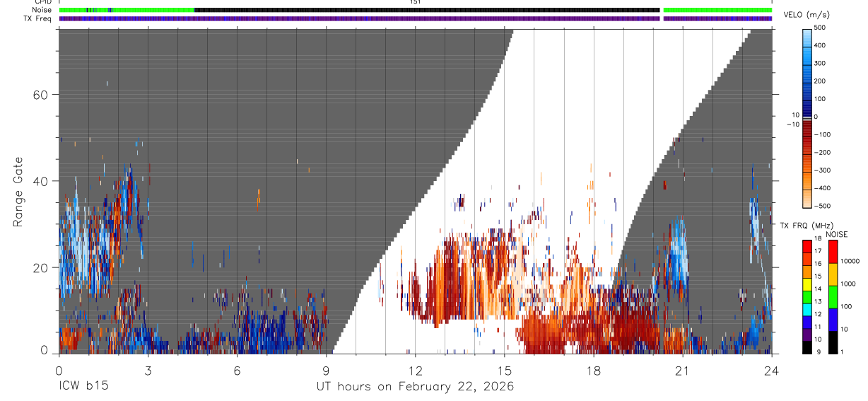Pick the red top swatch of NOISE legend

tap(833, 252)
